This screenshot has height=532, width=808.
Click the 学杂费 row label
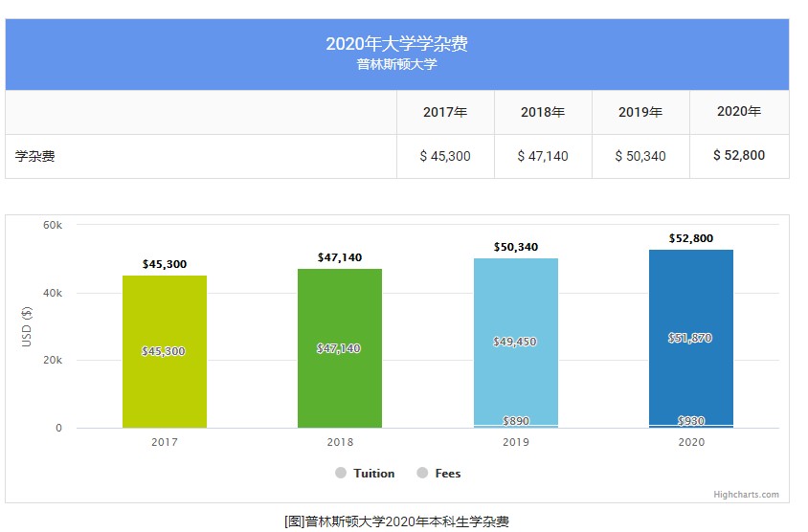35,156
